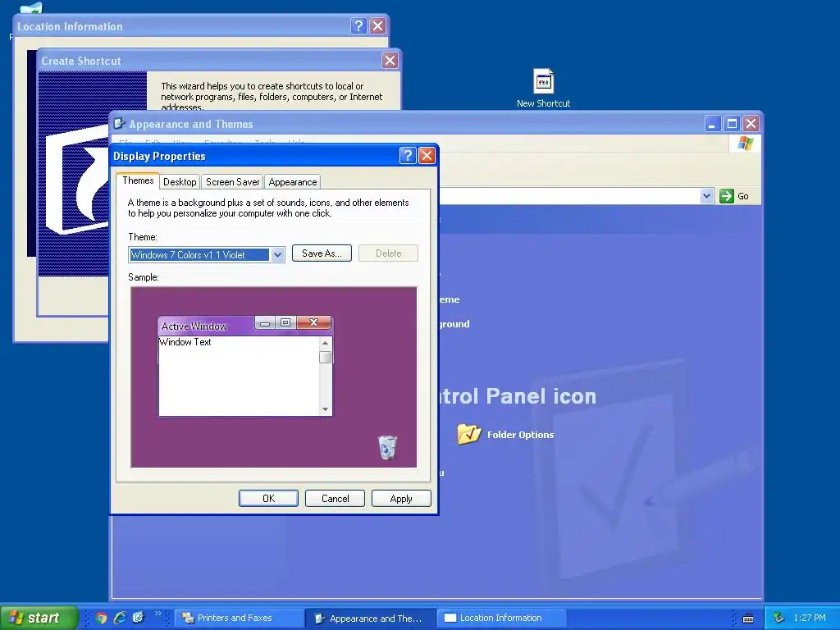Click scroll up arrow in sample window
Viewport: 840px width, 630px height.
tap(325, 342)
